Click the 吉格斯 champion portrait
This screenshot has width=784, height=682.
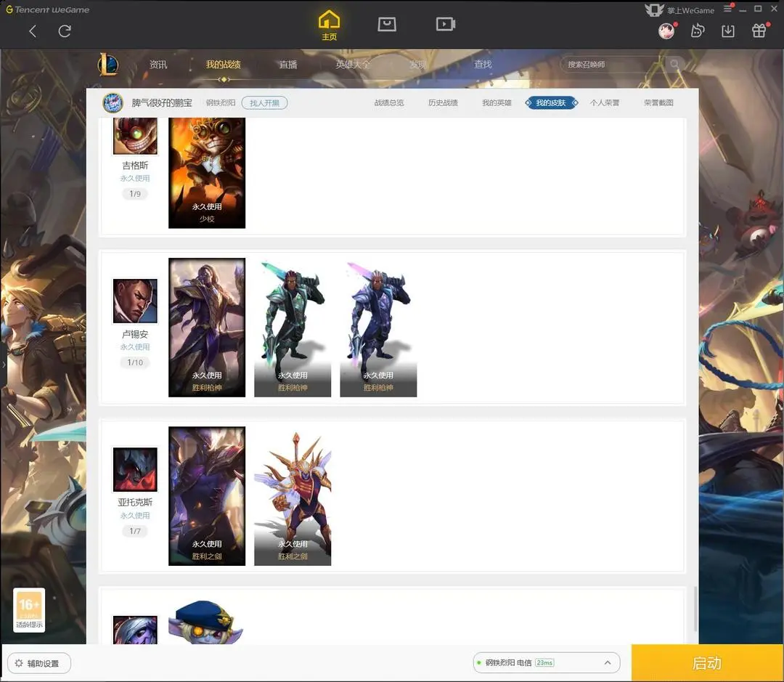[x=135, y=136]
